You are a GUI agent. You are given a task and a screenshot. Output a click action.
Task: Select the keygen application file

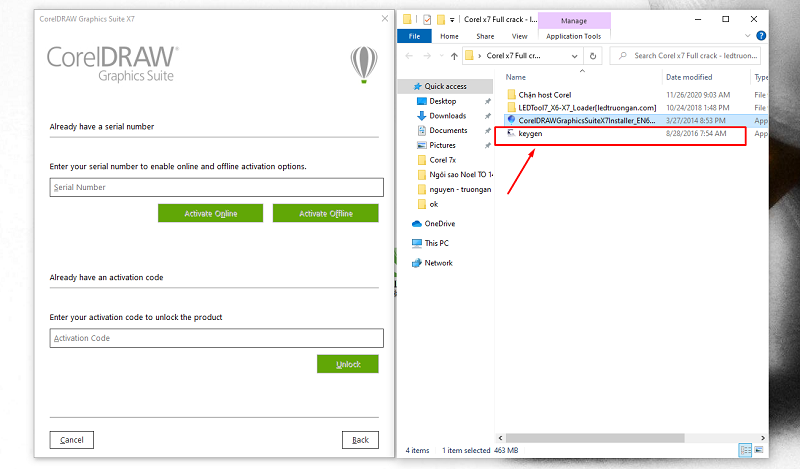click(530, 134)
